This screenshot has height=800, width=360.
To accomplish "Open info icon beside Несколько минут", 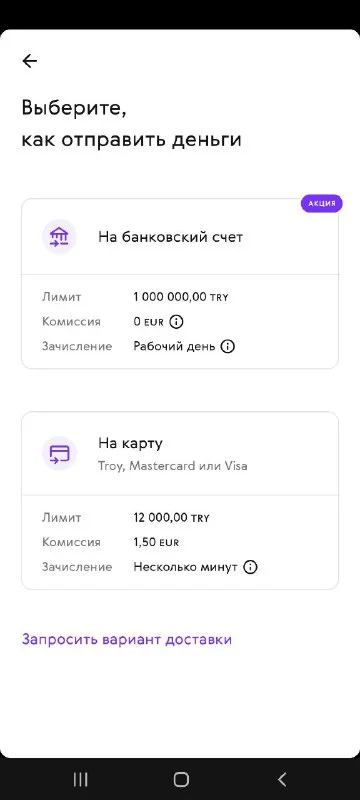I will click(x=250, y=567).
